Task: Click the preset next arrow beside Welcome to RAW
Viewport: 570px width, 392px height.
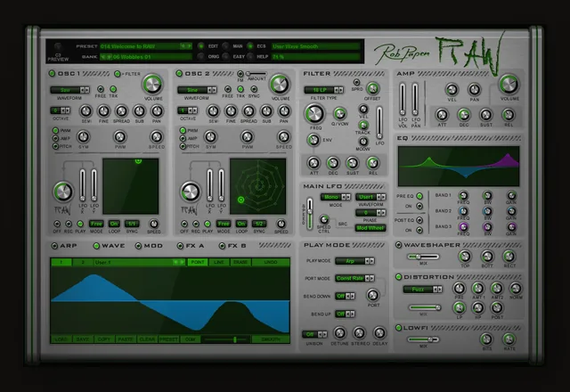Action: point(190,46)
